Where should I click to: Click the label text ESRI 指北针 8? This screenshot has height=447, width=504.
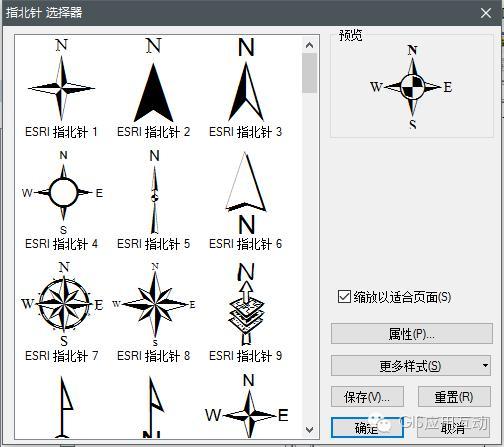tap(153, 356)
